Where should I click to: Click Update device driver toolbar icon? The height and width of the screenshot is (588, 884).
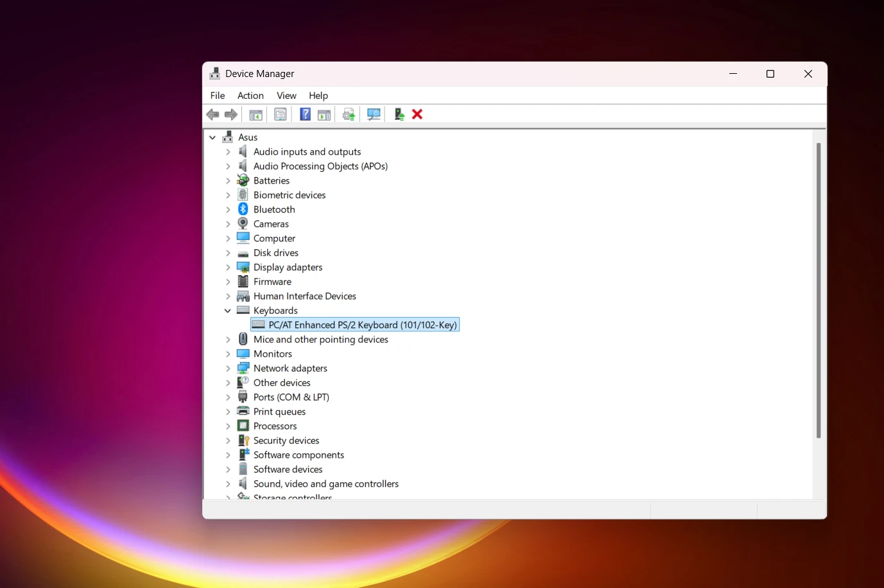[x=349, y=114]
